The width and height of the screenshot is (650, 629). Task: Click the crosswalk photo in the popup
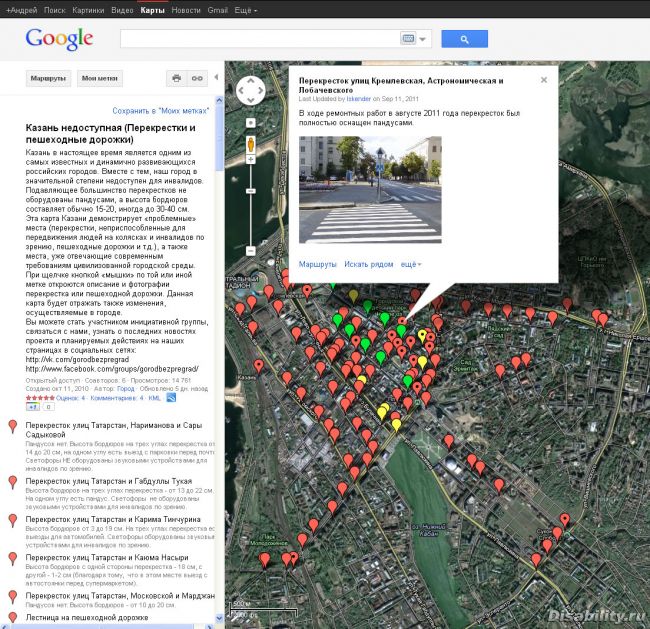pos(370,190)
